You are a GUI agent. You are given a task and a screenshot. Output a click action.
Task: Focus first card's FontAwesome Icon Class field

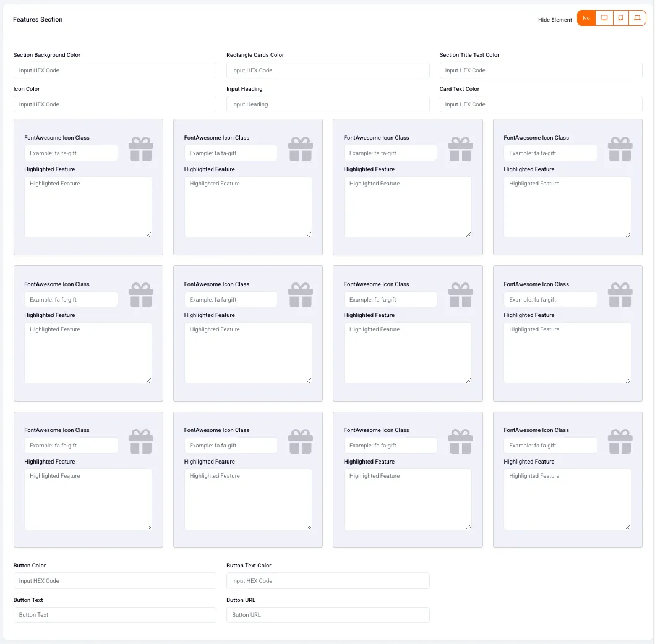click(x=71, y=153)
